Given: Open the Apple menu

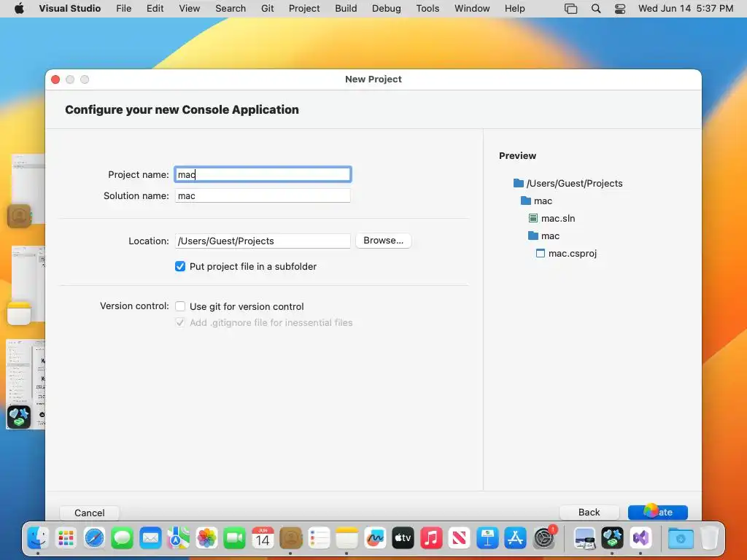Looking at the screenshot, I should click(x=19, y=8).
